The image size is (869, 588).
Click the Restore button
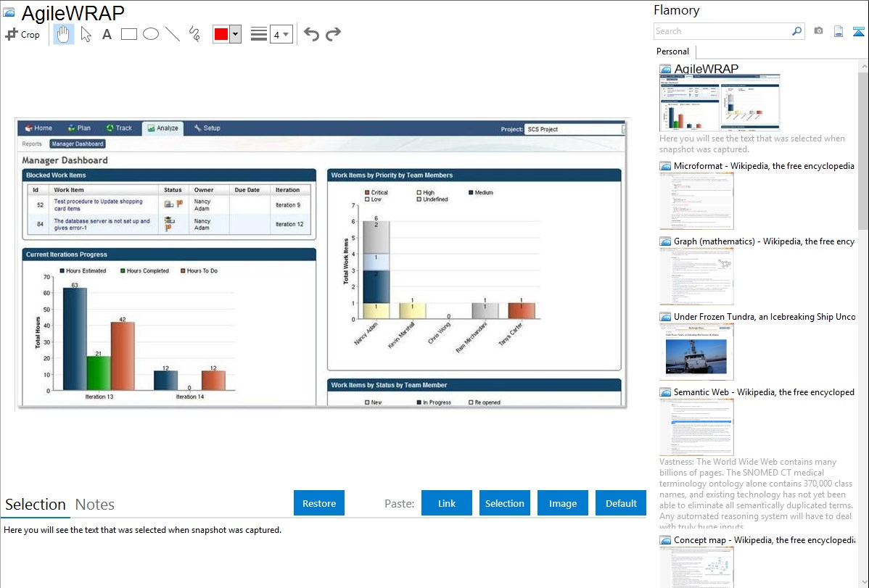click(319, 503)
